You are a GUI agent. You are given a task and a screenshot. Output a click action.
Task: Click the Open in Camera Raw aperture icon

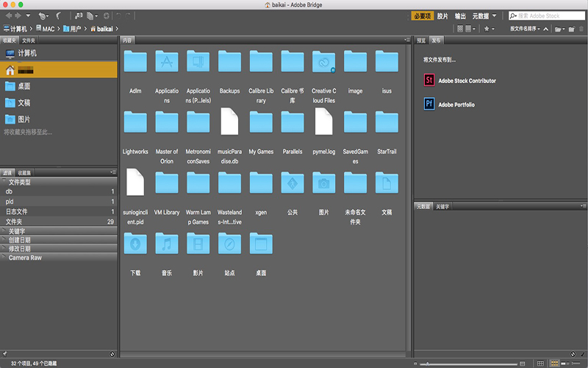coord(107,15)
